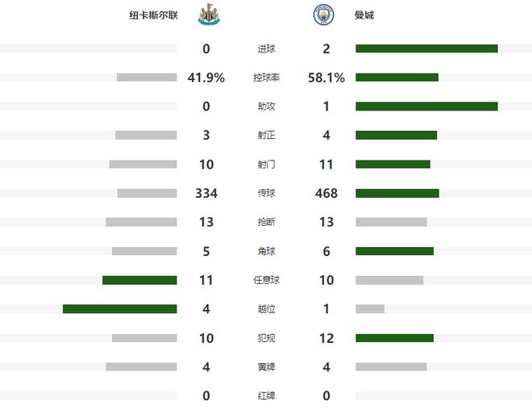Click Manchester City's 58.1% possession bar
The height and width of the screenshot is (414, 532).
(397, 77)
